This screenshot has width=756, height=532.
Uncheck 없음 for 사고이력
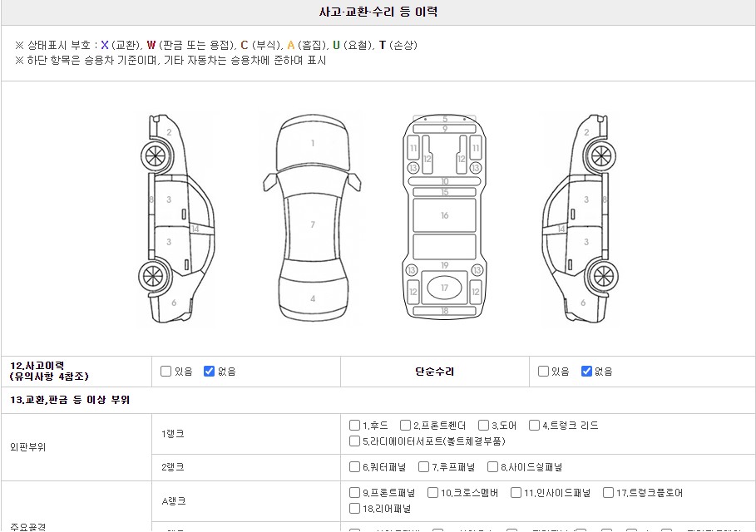point(209,372)
